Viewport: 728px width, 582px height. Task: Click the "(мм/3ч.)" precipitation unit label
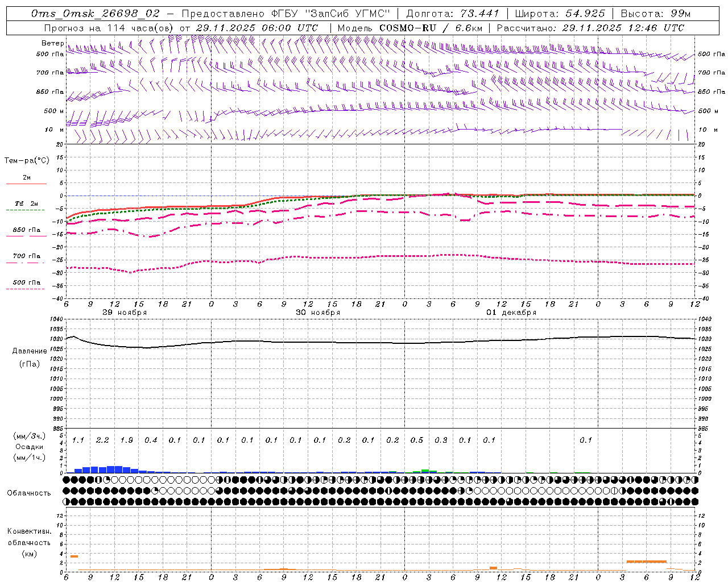tap(29, 436)
